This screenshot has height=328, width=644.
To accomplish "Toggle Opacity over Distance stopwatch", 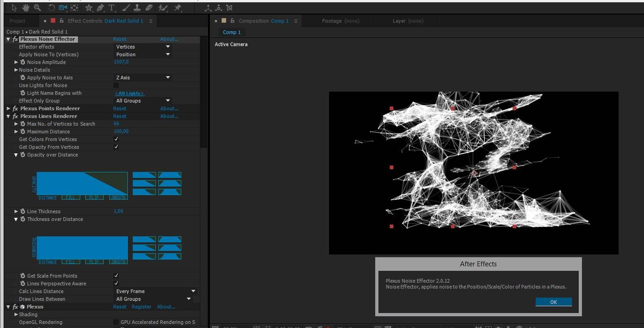I will pos(23,155).
